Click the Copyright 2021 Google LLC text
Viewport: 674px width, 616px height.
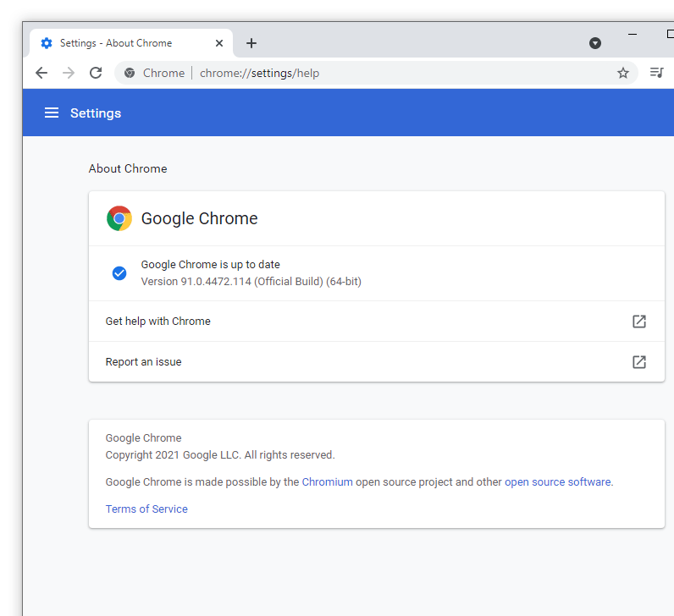(x=220, y=455)
